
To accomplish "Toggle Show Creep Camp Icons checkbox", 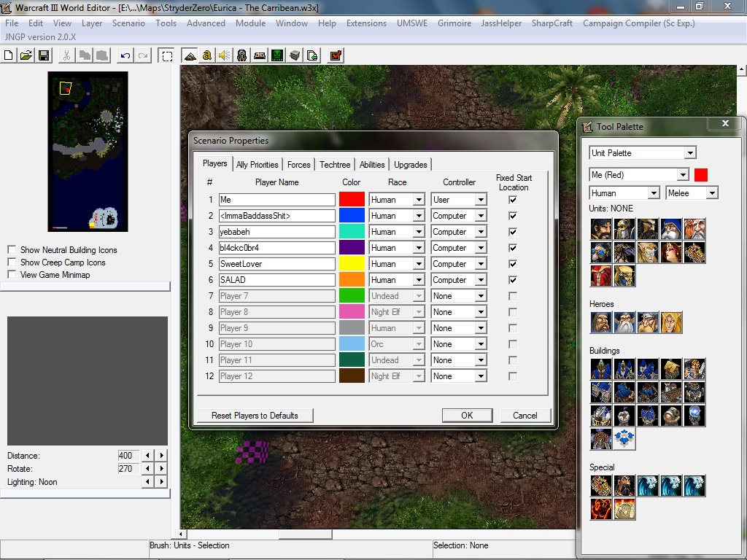I will (12, 262).
